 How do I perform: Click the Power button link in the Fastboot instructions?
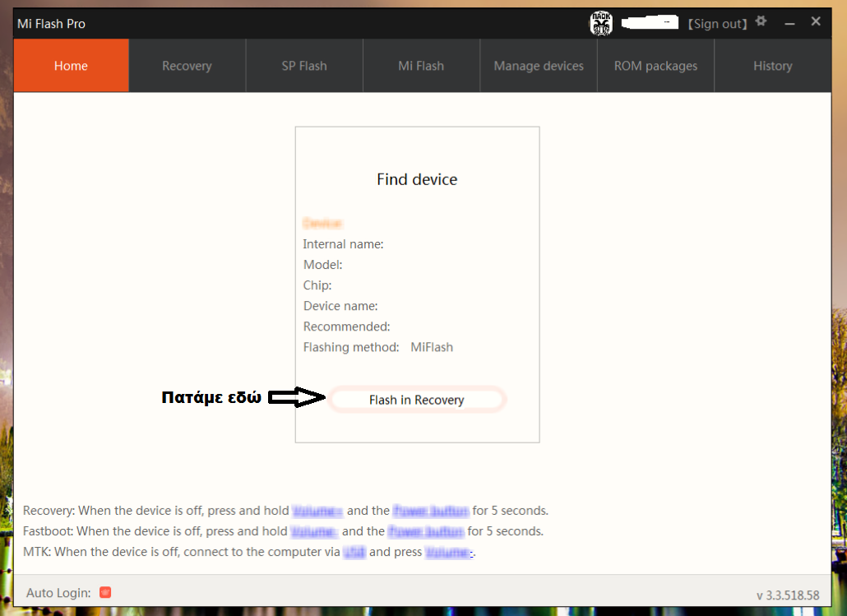click(x=426, y=531)
